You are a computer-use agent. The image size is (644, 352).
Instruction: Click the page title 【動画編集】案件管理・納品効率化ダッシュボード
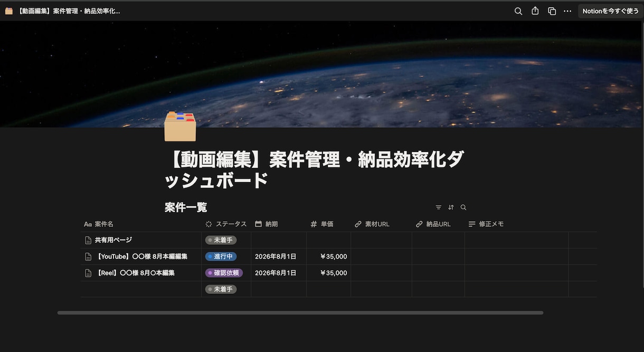[x=315, y=169]
